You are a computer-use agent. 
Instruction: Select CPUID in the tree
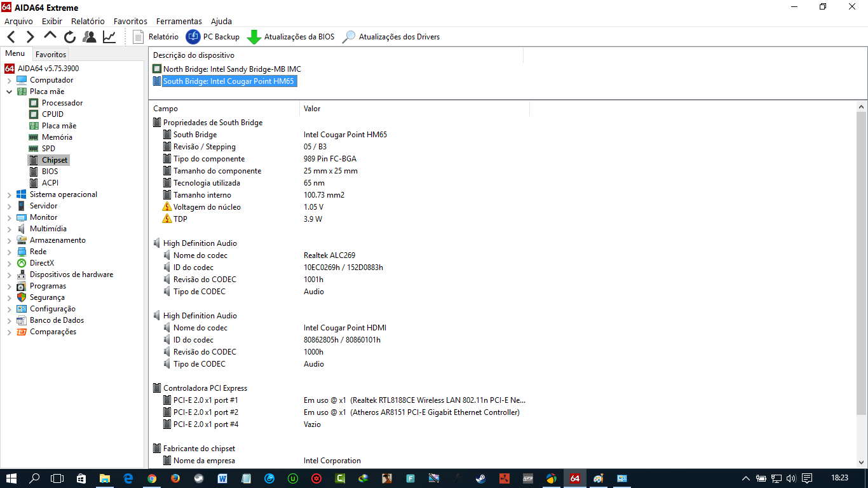(53, 114)
